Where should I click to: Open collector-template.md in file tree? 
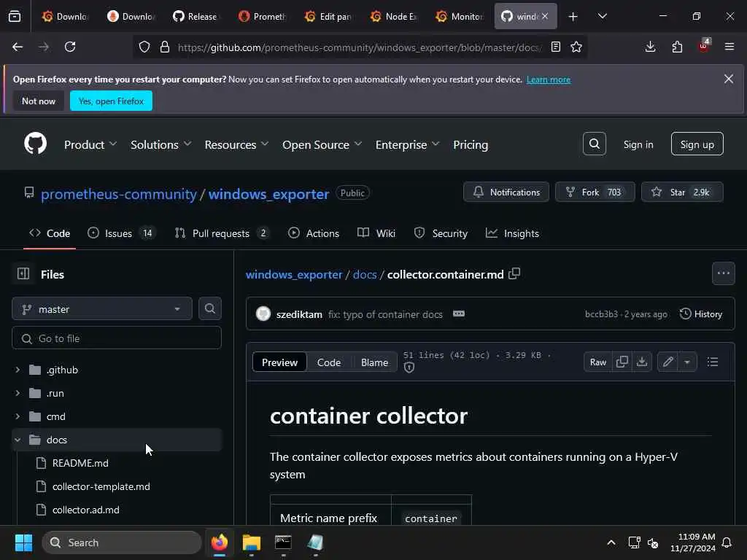point(101,486)
